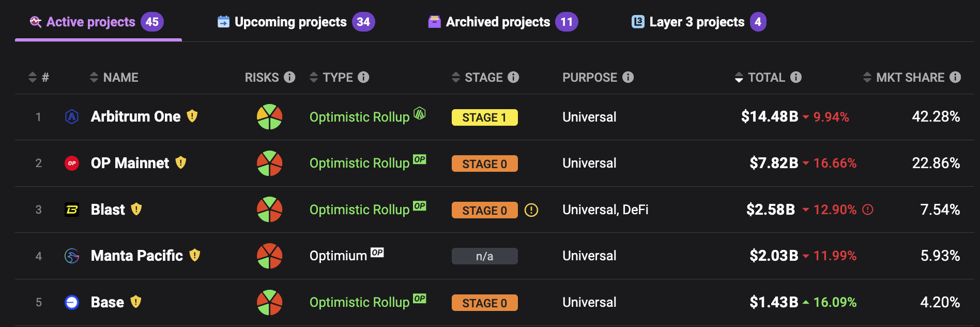Open the Archived projects tab

pyautogui.click(x=503, y=22)
